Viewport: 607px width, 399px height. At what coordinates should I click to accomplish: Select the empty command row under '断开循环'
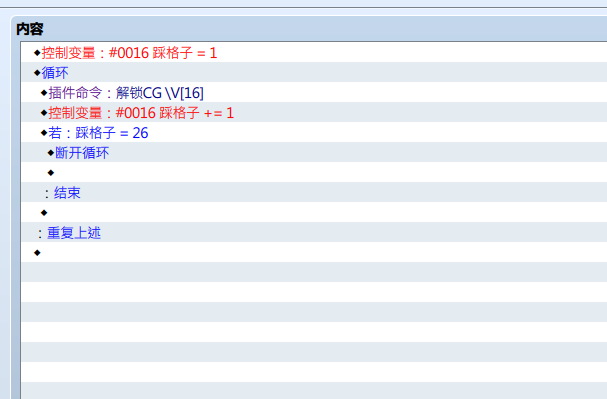click(x=314, y=173)
